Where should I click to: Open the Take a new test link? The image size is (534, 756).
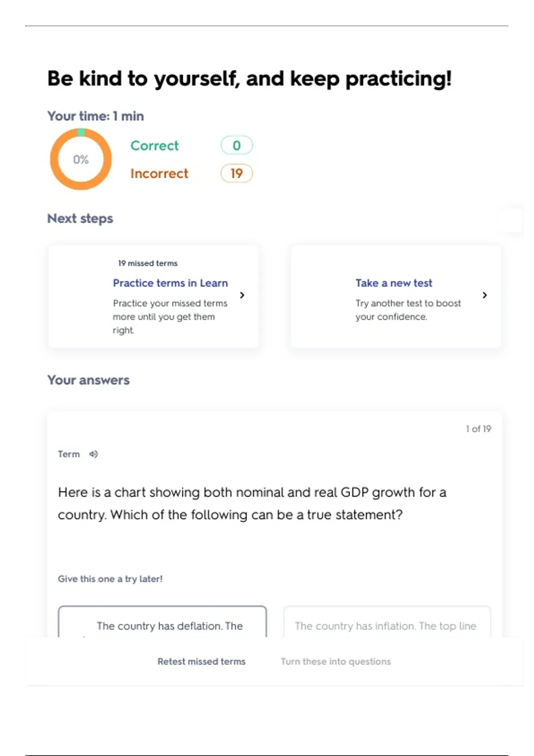click(x=393, y=283)
